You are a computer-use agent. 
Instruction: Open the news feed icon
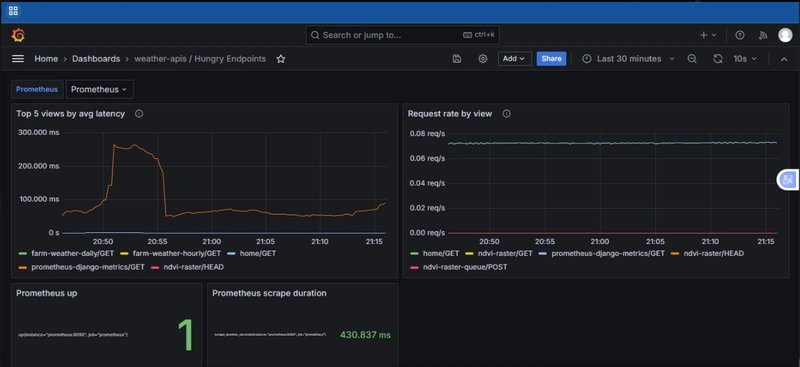pyautogui.click(x=763, y=35)
